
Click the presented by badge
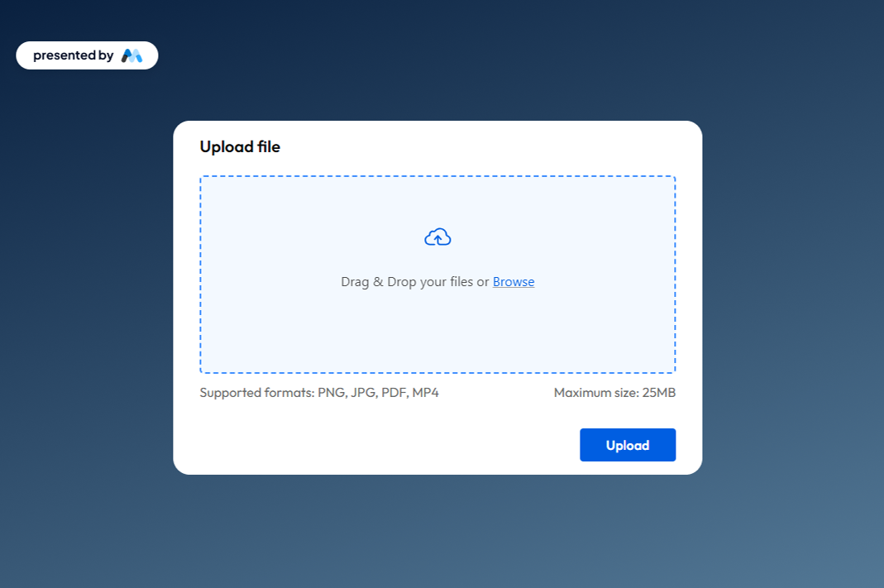[x=87, y=55]
